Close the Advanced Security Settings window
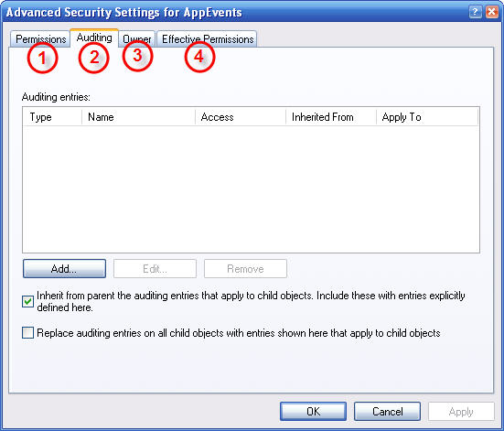504x431 pixels. [492, 12]
